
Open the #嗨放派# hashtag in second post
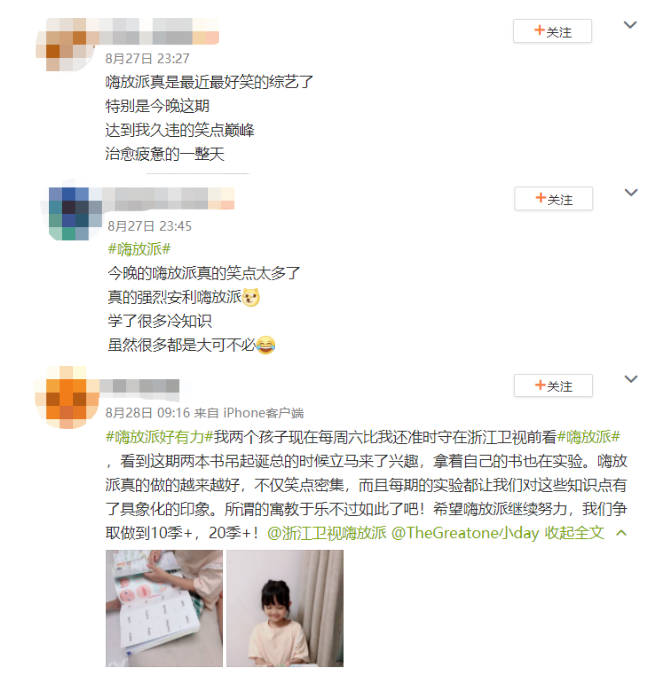pyautogui.click(x=139, y=249)
